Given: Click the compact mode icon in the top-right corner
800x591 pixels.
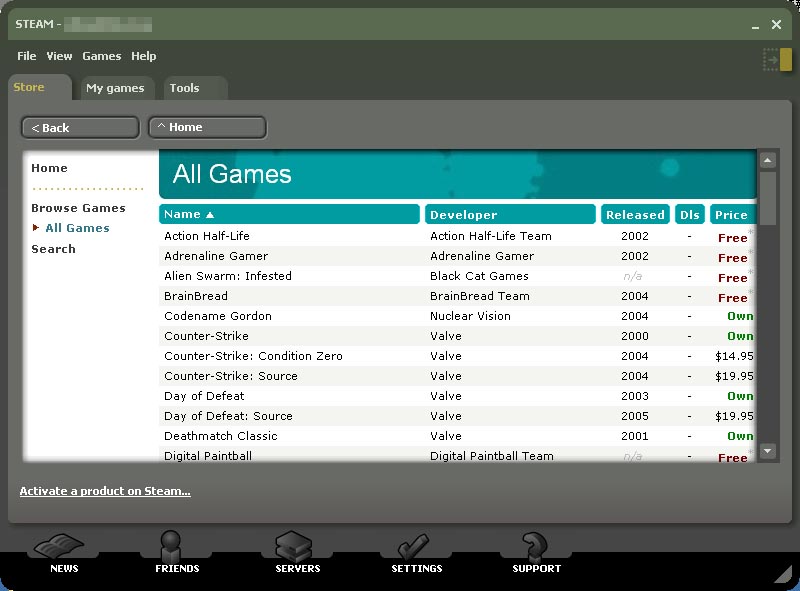Looking at the screenshot, I should [x=777, y=60].
